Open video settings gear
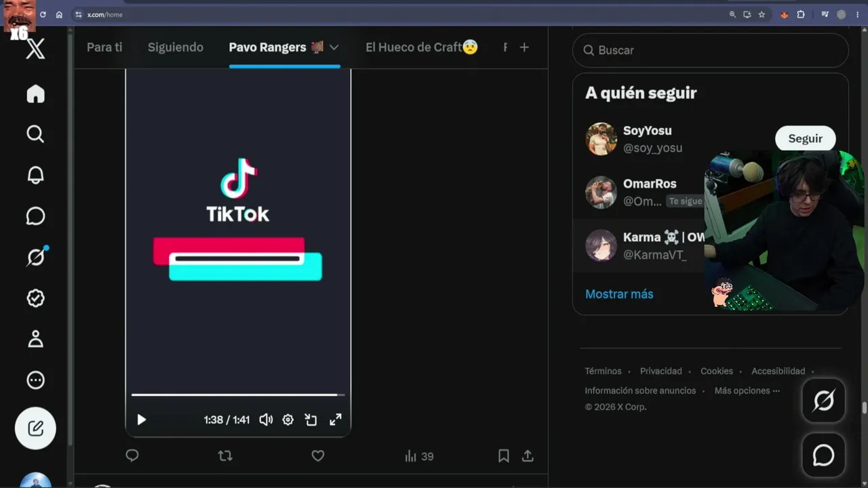The image size is (868, 488). [x=288, y=420]
